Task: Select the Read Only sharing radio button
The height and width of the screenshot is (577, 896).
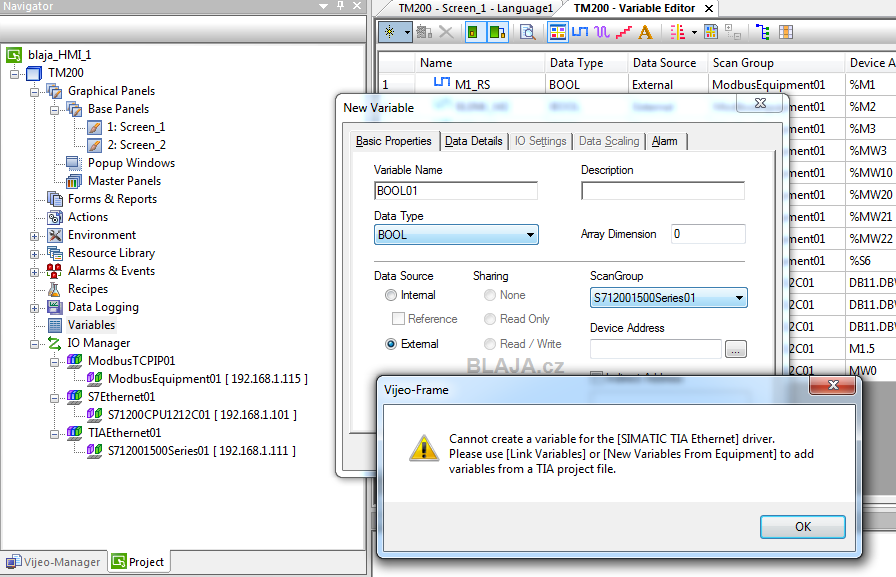Action: pyautogui.click(x=490, y=319)
